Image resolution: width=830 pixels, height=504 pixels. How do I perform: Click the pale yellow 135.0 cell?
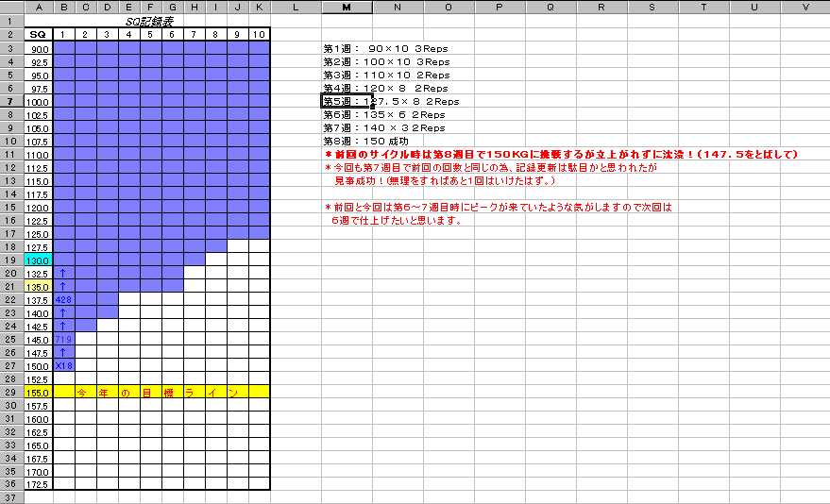[39, 286]
